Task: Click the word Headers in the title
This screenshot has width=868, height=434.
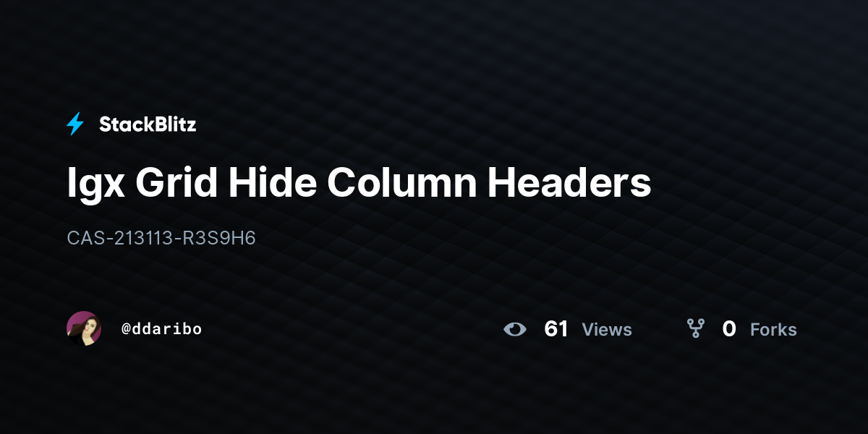Action: (x=569, y=183)
